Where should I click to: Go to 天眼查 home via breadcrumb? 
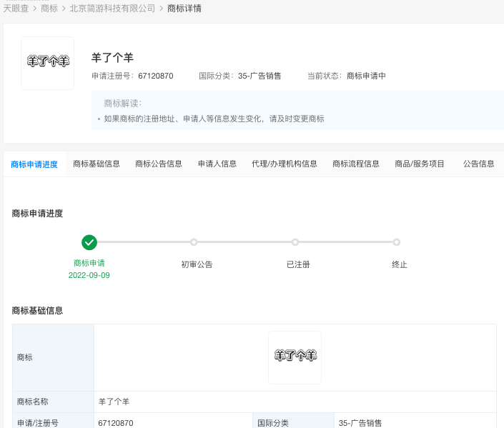coord(16,8)
